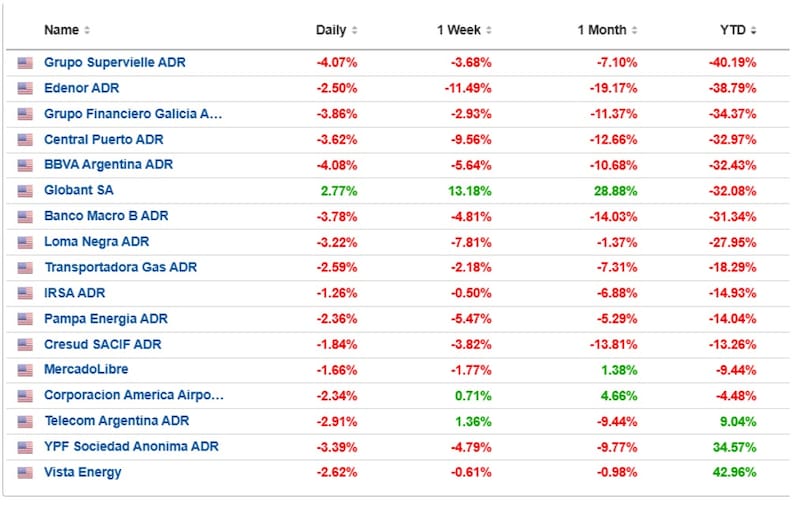The width and height of the screenshot is (800, 506).
Task: Click the flag icon next to MercadoLibre
Action: coord(24,370)
